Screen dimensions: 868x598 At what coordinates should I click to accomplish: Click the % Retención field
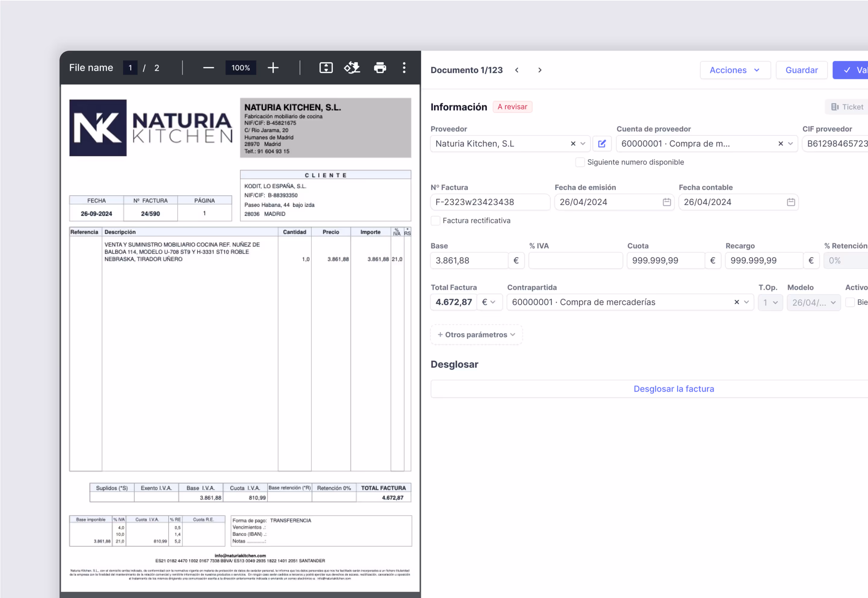(846, 261)
